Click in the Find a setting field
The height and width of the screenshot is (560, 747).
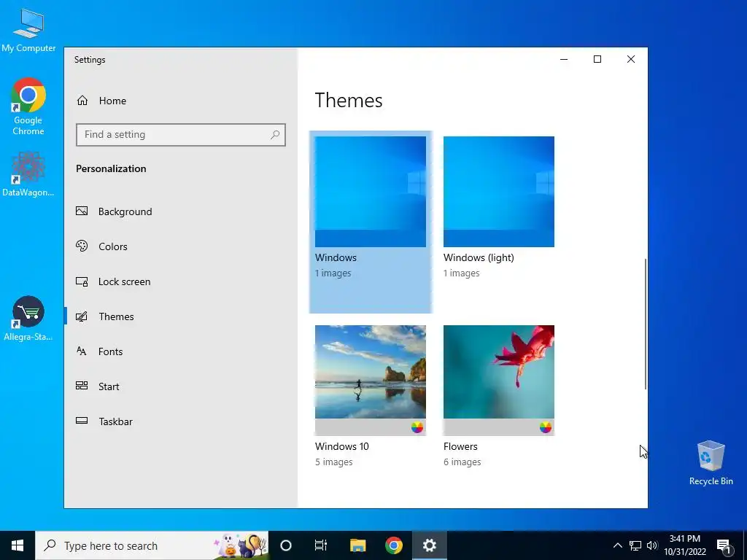181,135
